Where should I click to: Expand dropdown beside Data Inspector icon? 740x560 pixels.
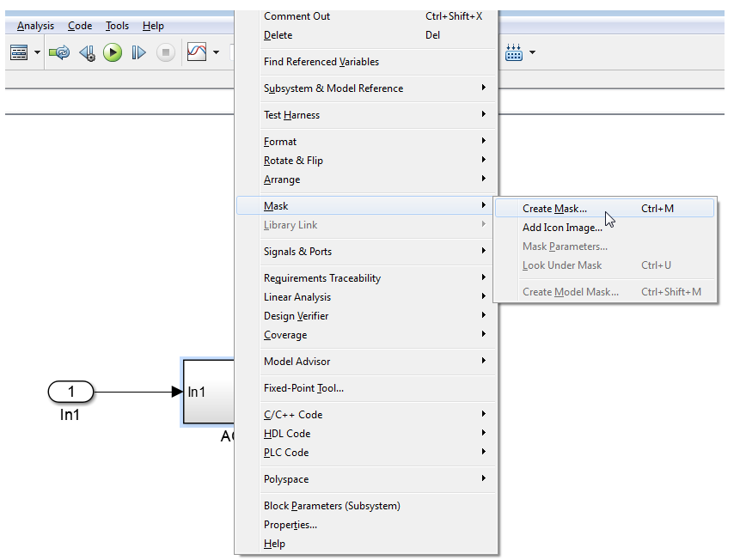point(216,52)
